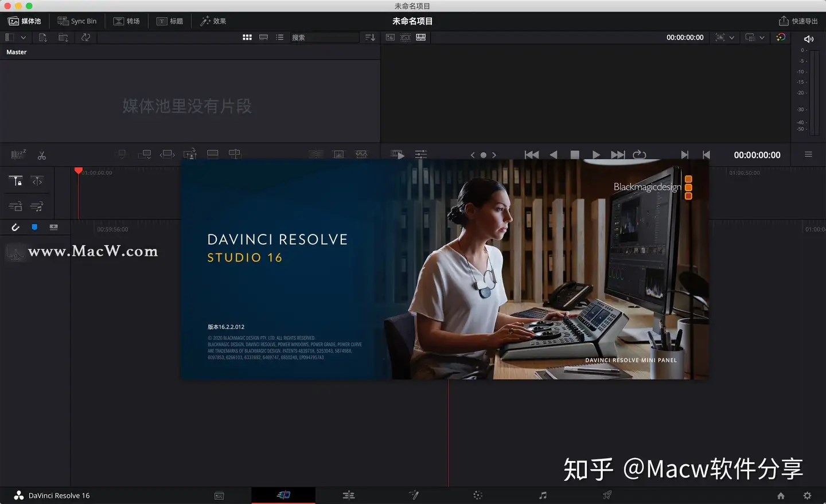Image resolution: width=826 pixels, height=504 pixels.
Task: Switch to the 转场 transitions tab
Action: [x=126, y=21]
